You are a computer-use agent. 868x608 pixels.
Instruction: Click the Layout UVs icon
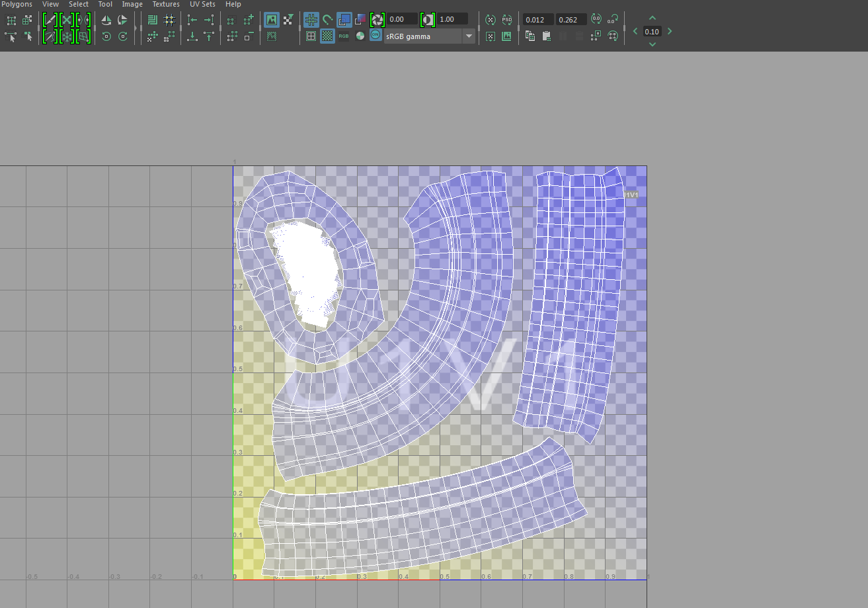152,20
